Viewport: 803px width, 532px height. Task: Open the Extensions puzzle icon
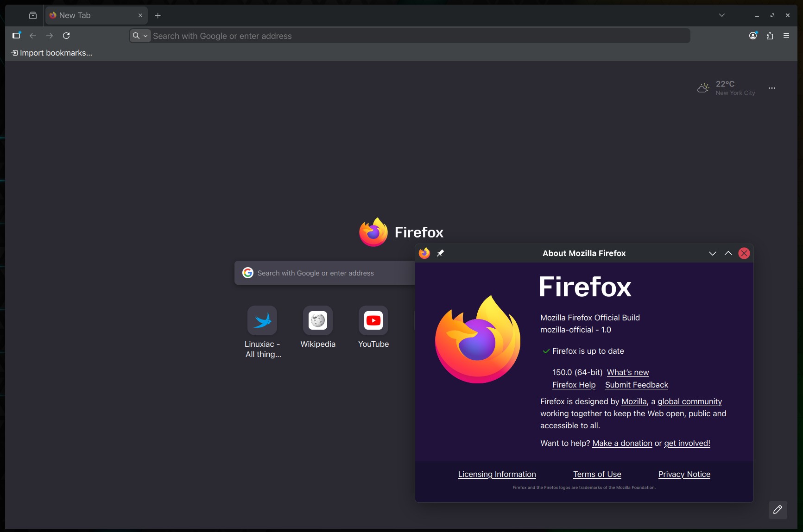click(x=770, y=36)
